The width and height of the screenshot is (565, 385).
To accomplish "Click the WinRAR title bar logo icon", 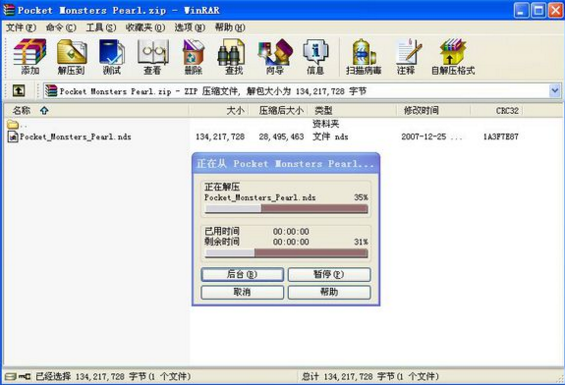I will coord(9,10).
